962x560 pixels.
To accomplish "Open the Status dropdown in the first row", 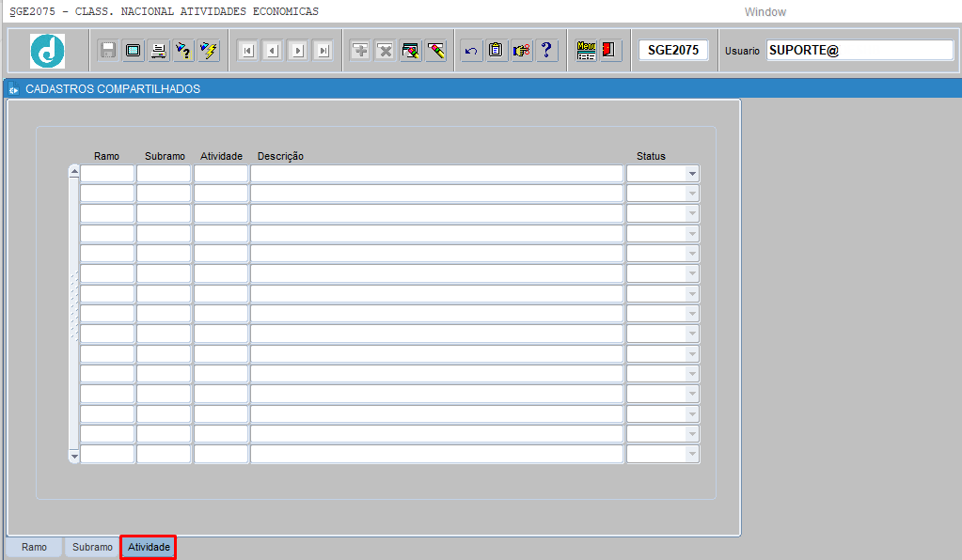I will 692,174.
